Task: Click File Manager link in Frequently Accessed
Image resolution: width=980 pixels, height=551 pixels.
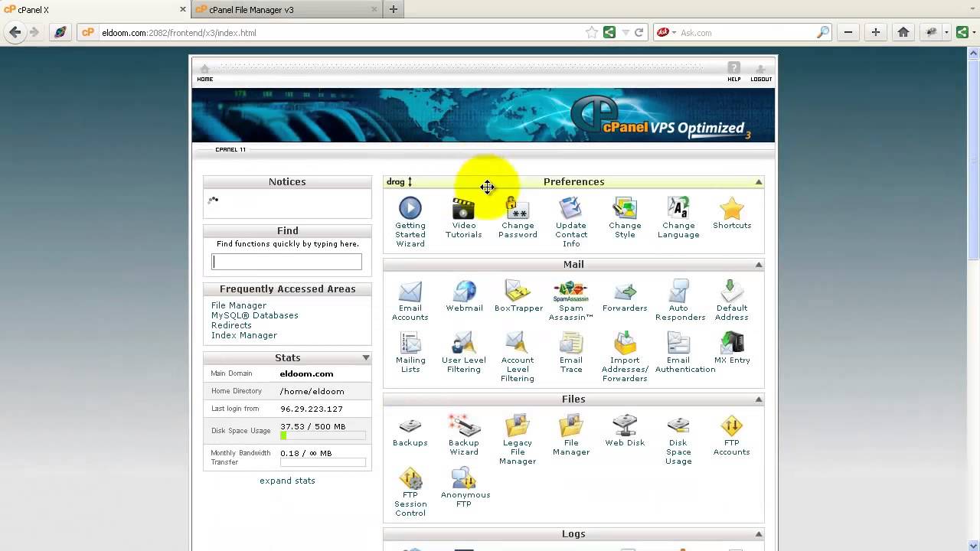Action: point(239,305)
